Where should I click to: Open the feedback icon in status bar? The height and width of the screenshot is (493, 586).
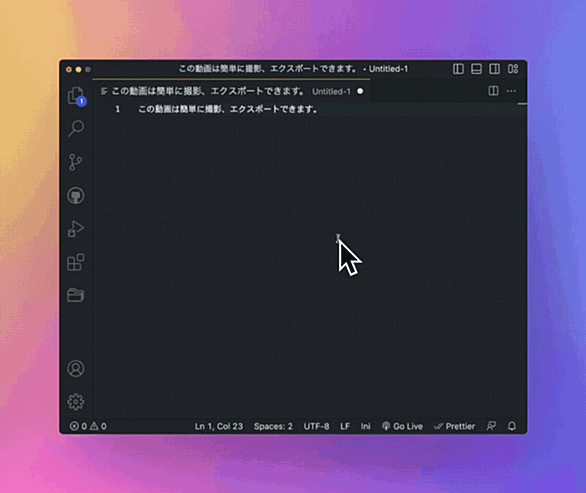[x=491, y=426]
